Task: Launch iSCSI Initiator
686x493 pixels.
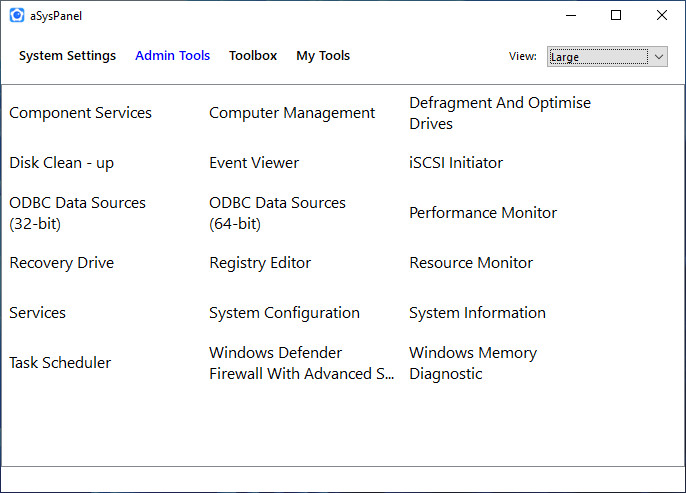Action: (x=456, y=163)
